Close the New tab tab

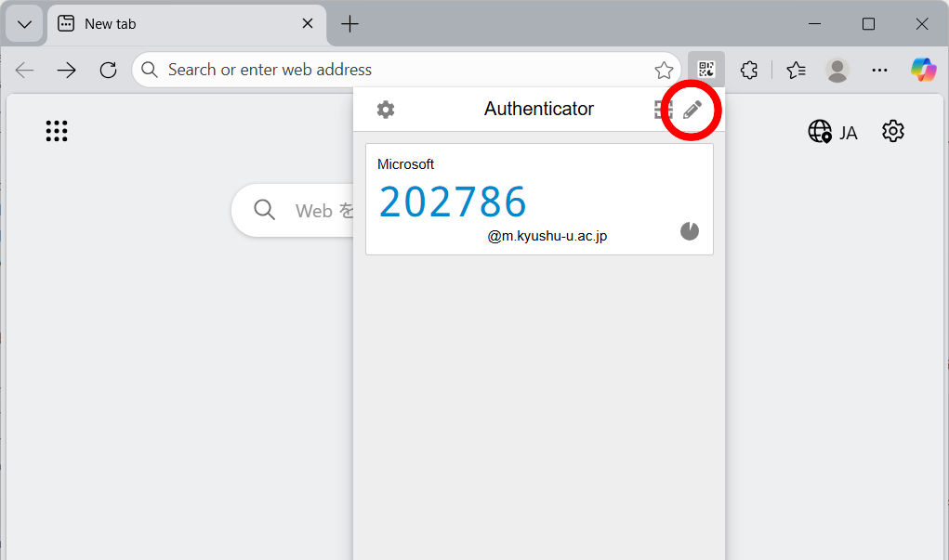click(308, 23)
